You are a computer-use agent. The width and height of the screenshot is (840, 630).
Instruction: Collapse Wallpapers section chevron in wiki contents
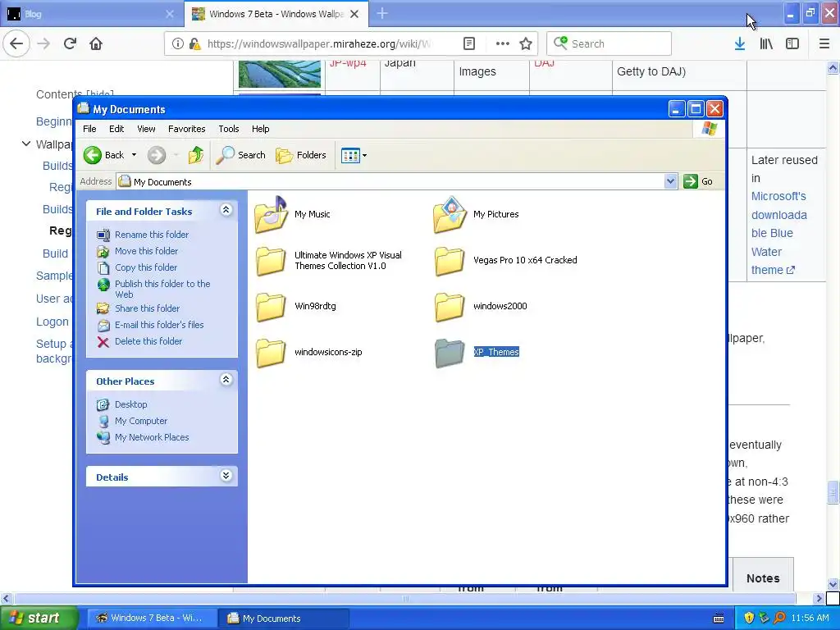pos(25,144)
